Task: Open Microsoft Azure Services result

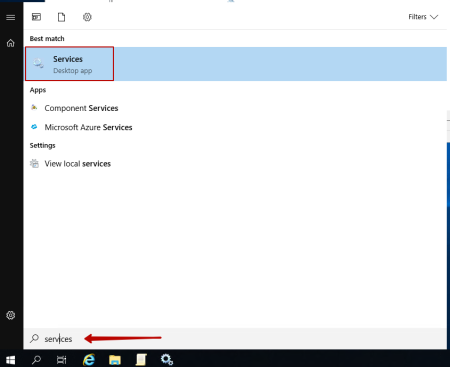Action: 88,127
